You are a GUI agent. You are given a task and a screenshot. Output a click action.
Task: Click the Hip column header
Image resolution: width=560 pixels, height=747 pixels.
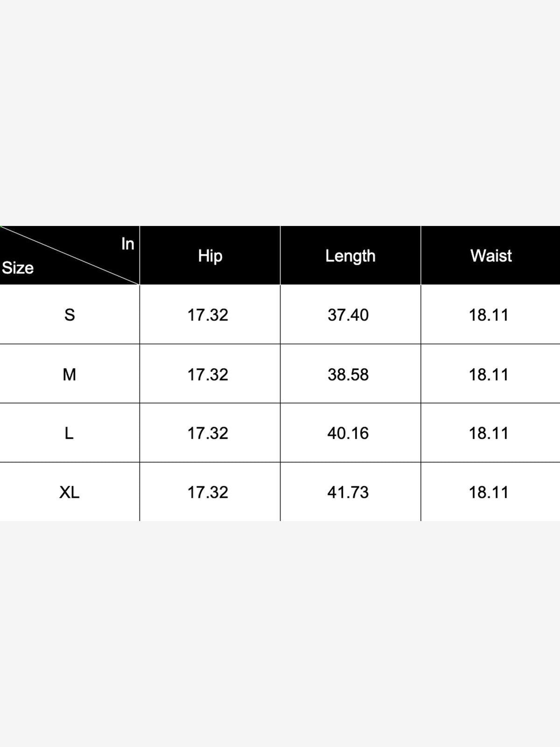[x=210, y=255]
